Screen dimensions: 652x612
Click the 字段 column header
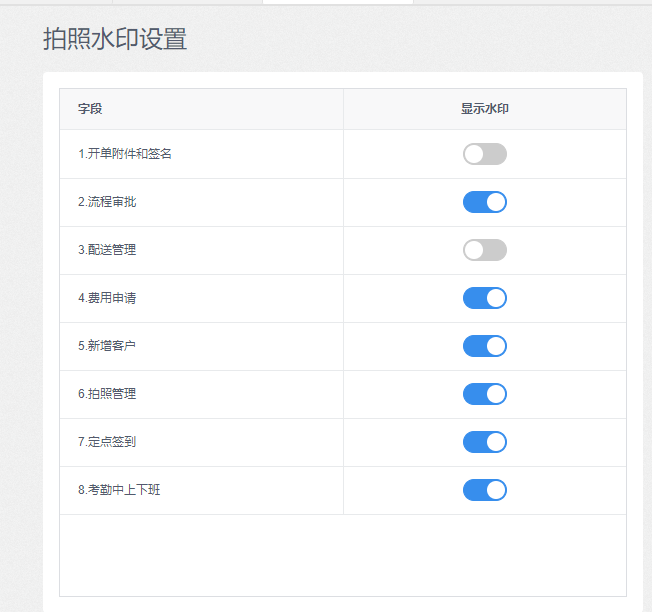click(90, 109)
